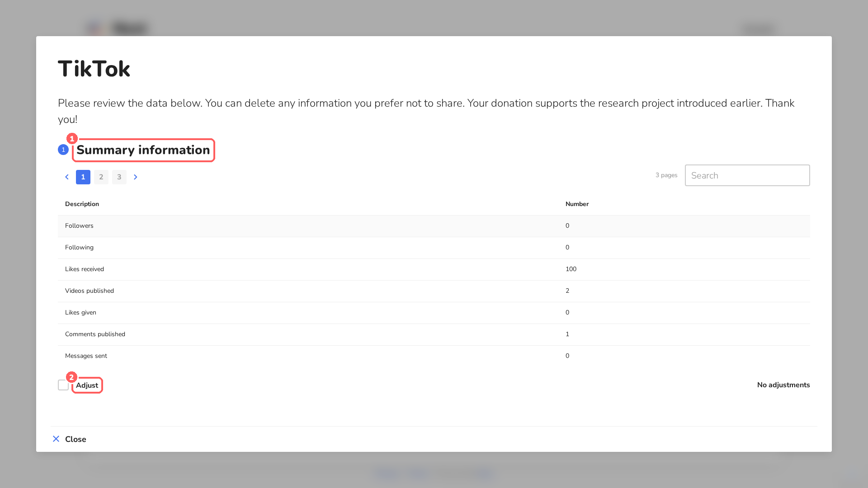
Task: Click the Likes given count of 0
Action: pos(567,313)
